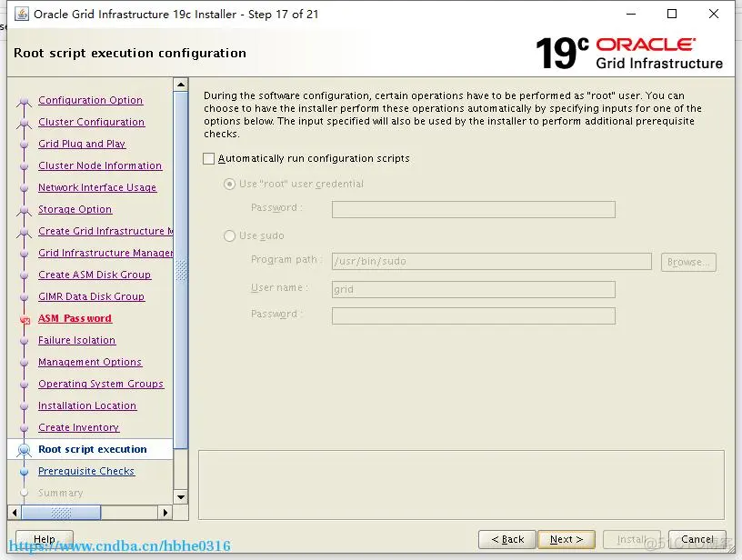742x560 pixels.
Task: Click the root user Password field
Action: pyautogui.click(x=474, y=209)
